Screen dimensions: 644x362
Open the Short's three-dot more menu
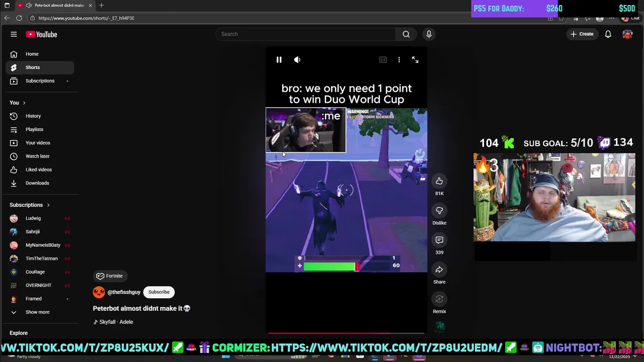399,60
